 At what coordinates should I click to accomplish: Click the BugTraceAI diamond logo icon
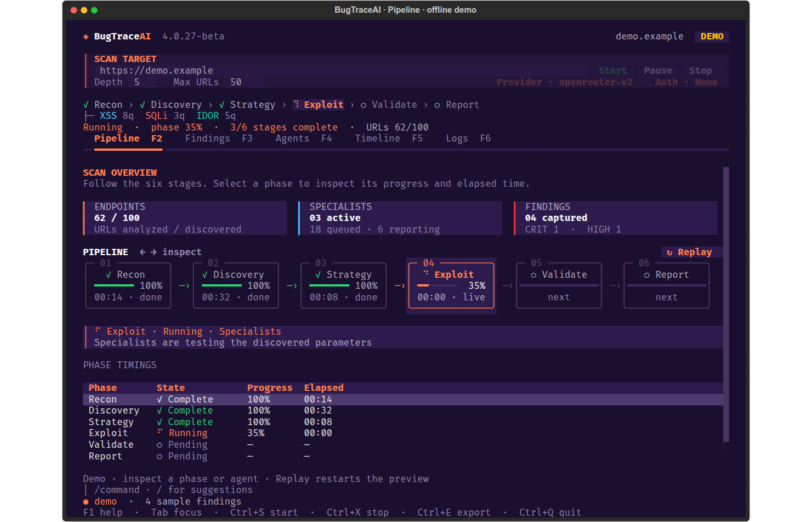(x=86, y=37)
